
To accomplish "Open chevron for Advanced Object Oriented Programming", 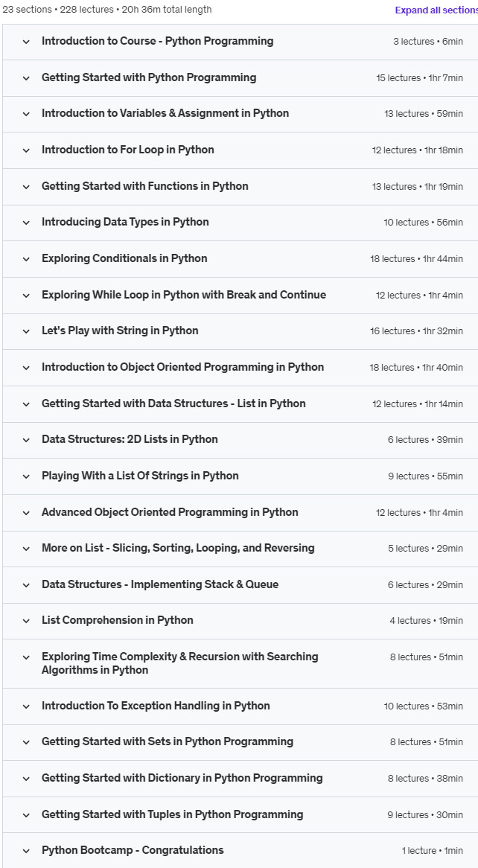I will click(x=26, y=513).
